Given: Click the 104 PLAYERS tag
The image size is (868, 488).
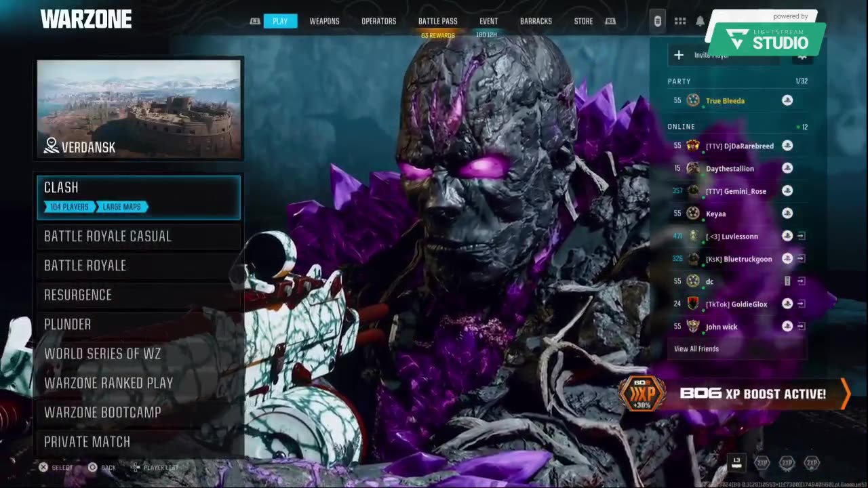Looking at the screenshot, I should tap(69, 207).
